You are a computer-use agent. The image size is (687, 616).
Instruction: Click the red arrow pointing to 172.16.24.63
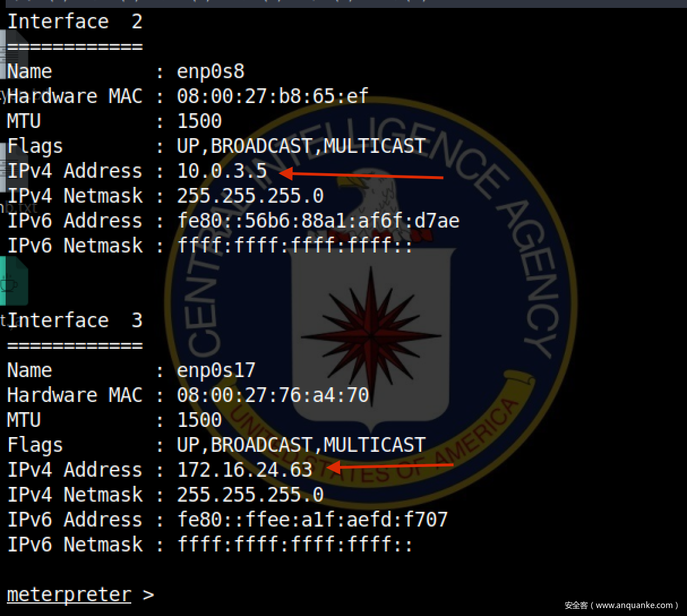click(390, 466)
